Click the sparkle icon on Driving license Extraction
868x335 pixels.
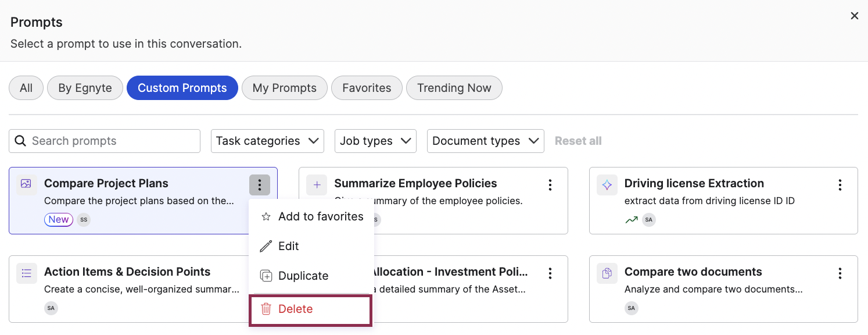coord(607,184)
